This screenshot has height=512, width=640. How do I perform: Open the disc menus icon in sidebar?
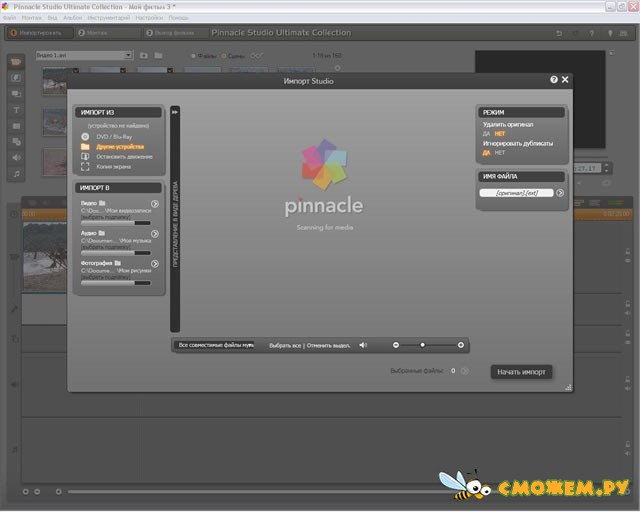[x=16, y=142]
